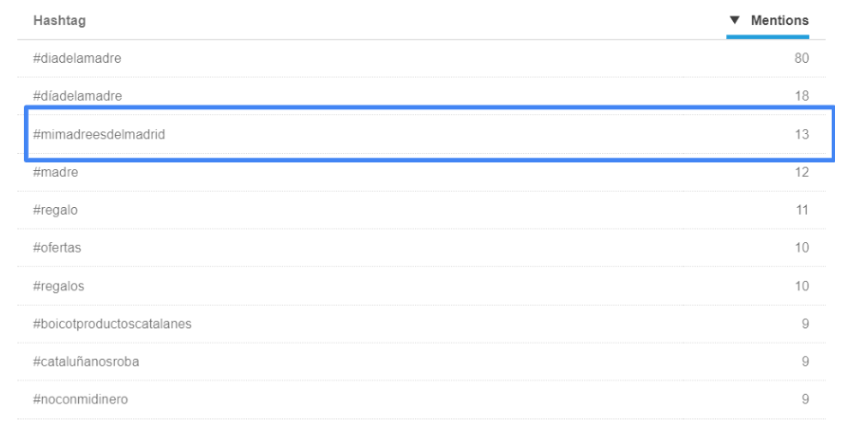This screenshot has width=863, height=429.
Task: Open the #díadelamadre hashtag with accent
Action: (x=77, y=96)
